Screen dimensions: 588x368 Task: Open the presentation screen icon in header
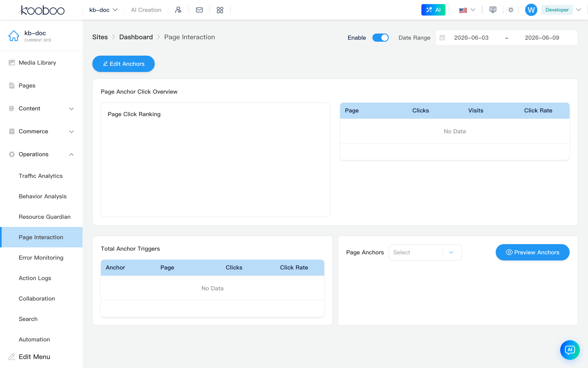493,10
